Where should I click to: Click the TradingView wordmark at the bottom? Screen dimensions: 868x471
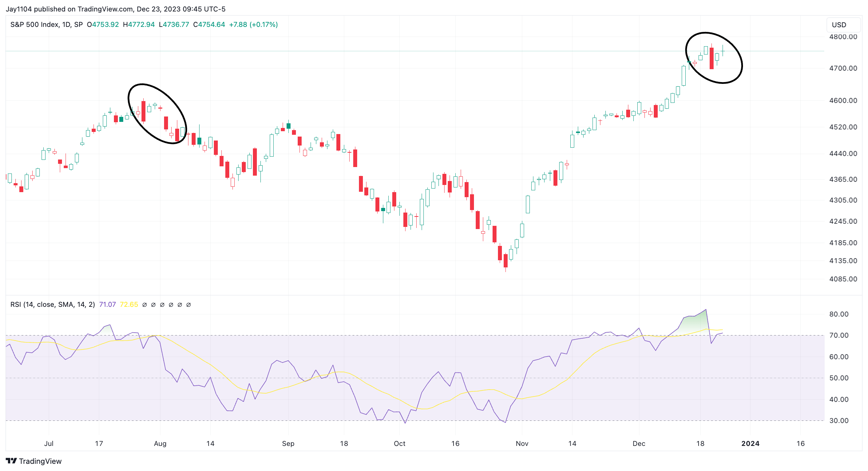[40, 461]
